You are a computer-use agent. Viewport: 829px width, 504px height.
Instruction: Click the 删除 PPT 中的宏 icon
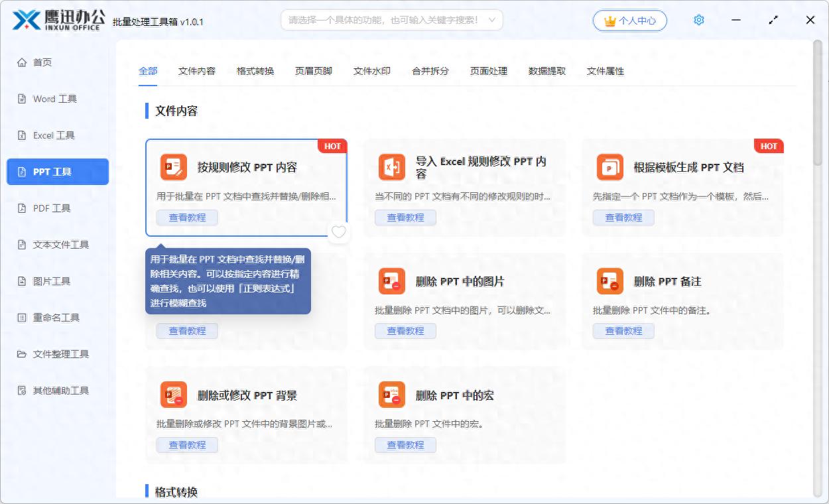pyautogui.click(x=391, y=395)
